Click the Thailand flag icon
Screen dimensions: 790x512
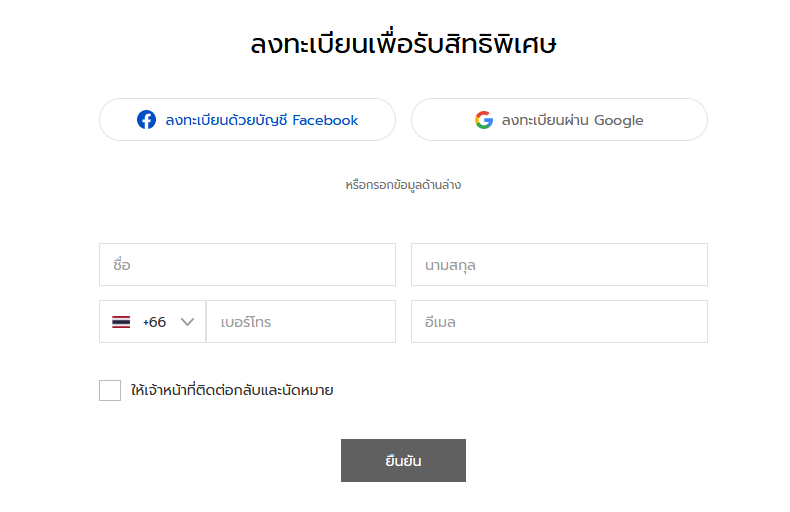point(121,322)
